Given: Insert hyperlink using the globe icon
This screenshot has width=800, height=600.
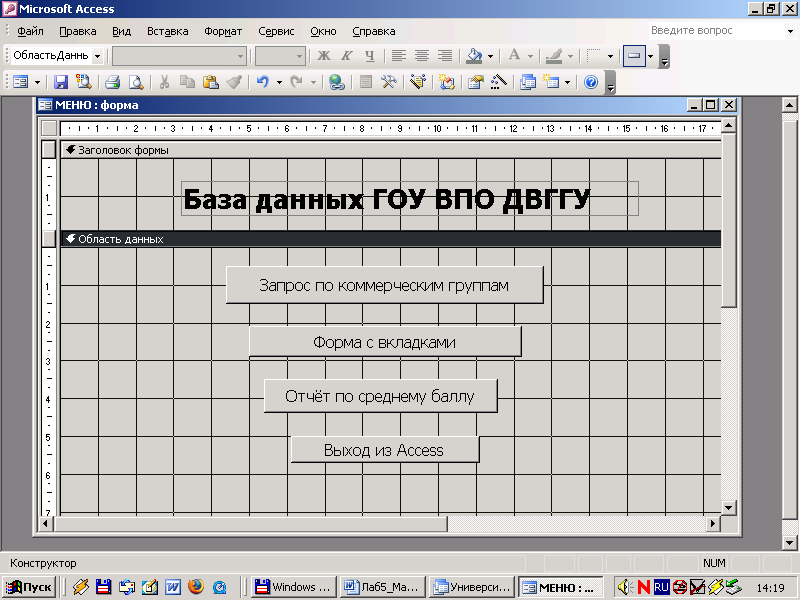Looking at the screenshot, I should [336, 82].
